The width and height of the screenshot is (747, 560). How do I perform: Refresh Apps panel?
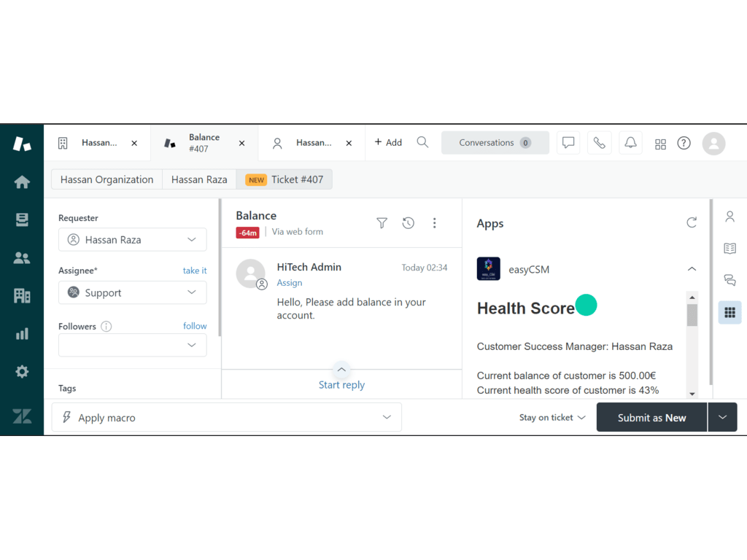(x=692, y=222)
